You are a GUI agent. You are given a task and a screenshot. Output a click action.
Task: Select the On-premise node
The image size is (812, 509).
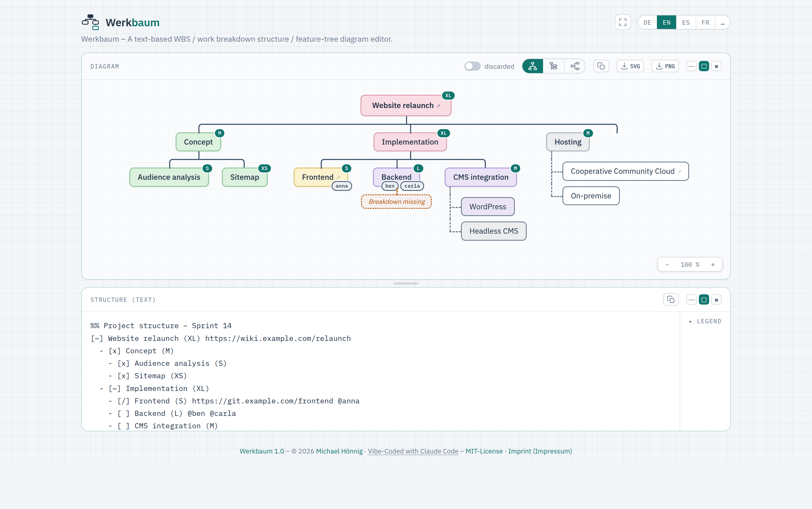click(591, 196)
